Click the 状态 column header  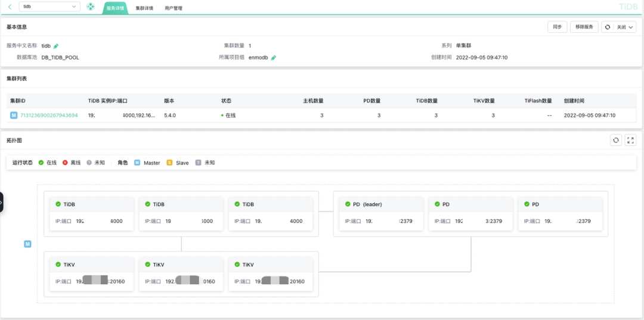226,101
